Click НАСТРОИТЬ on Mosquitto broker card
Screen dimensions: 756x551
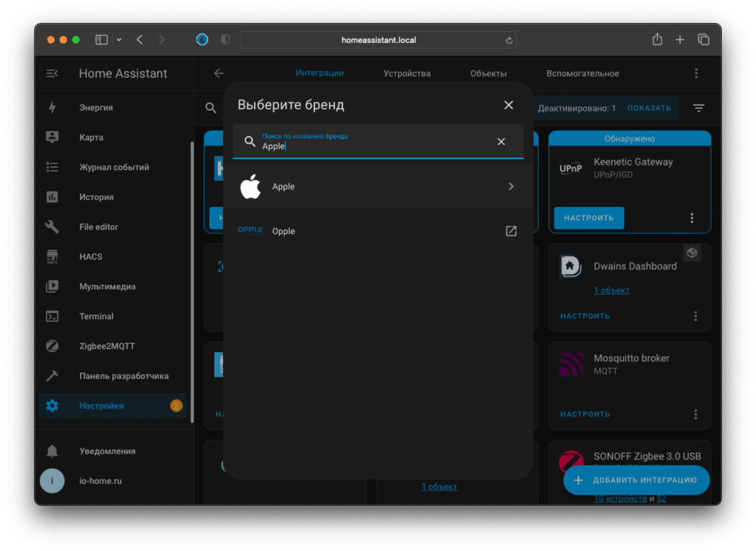pos(585,414)
